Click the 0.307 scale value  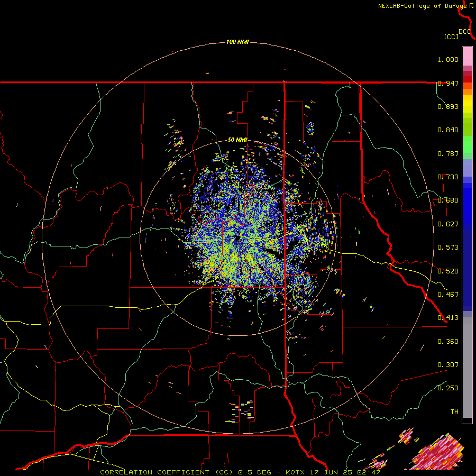tap(448, 365)
